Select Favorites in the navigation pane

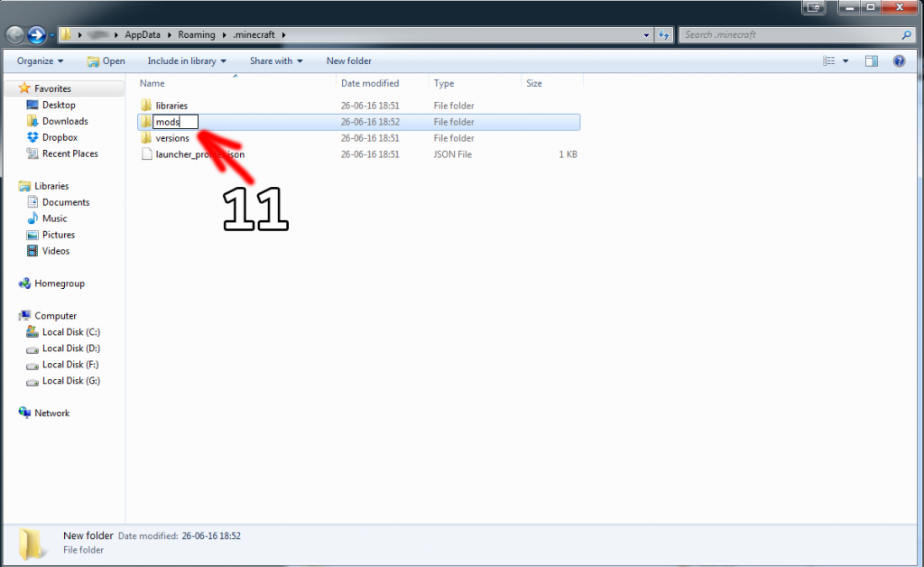pos(52,88)
